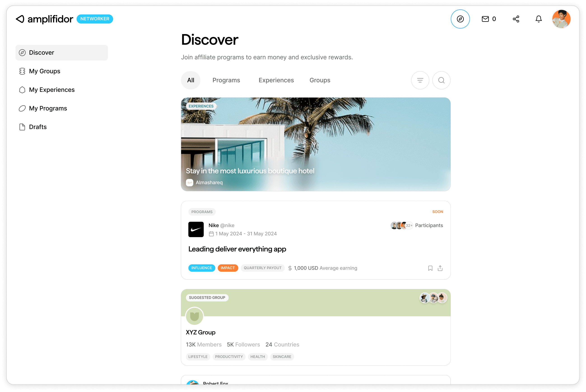
Task: Switch to the Experiences tab
Action: tap(276, 80)
